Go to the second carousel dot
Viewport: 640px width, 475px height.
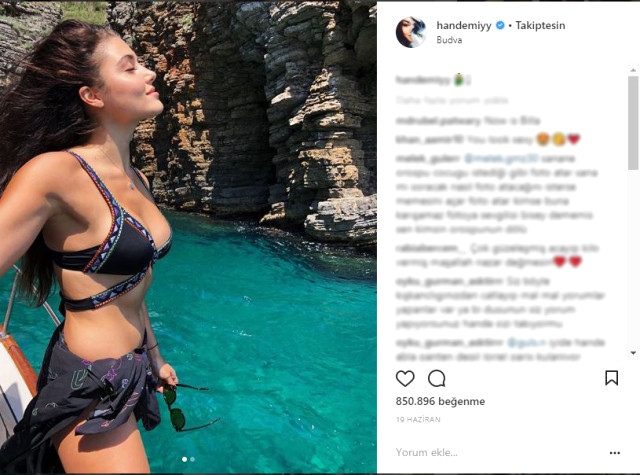[x=192, y=459]
